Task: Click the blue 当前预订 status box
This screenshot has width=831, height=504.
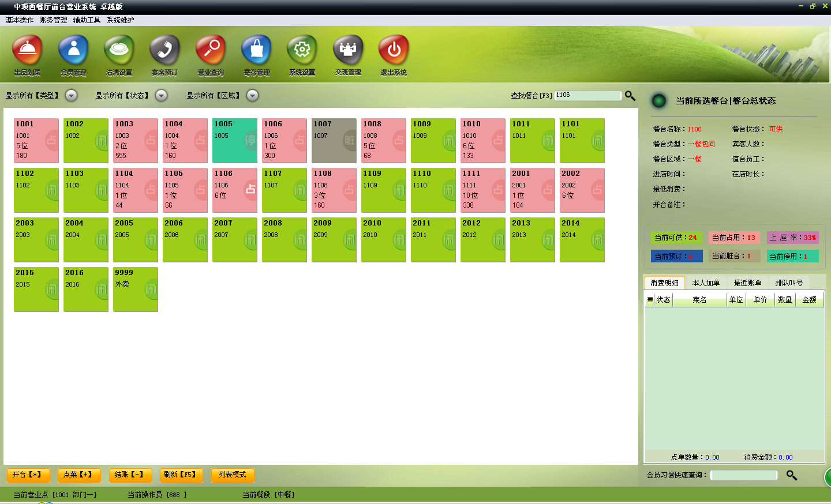Action: (x=676, y=256)
